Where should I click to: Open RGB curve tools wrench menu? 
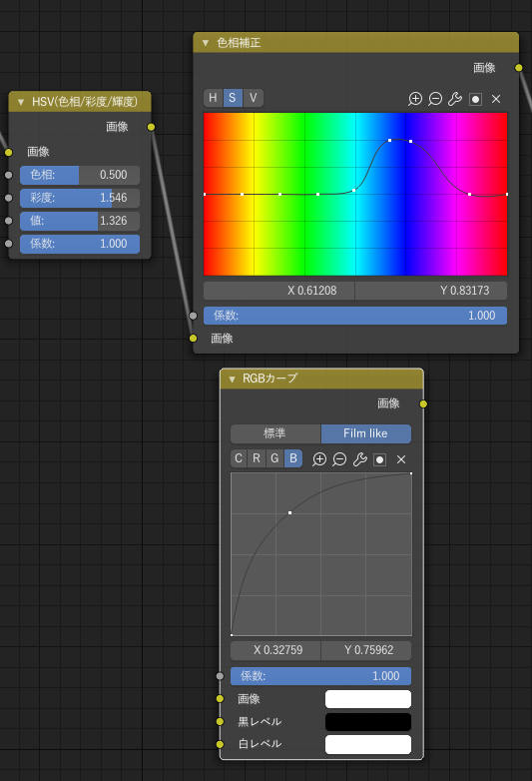(359, 459)
